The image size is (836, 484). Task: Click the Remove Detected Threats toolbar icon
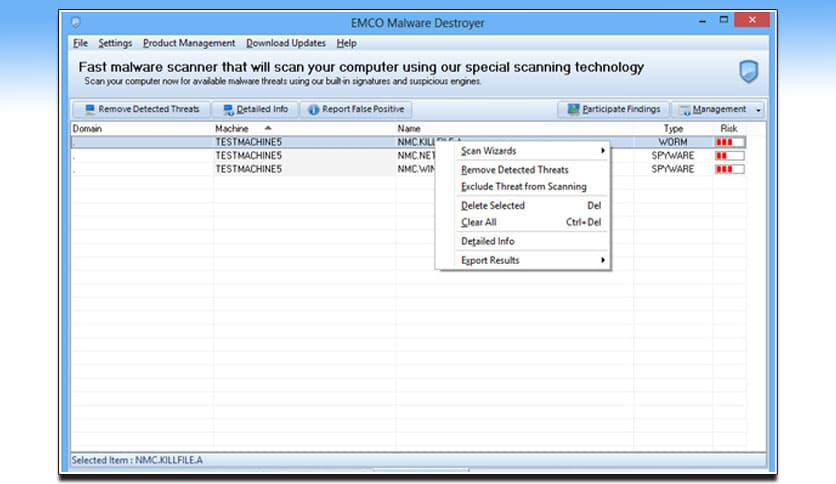(90, 109)
